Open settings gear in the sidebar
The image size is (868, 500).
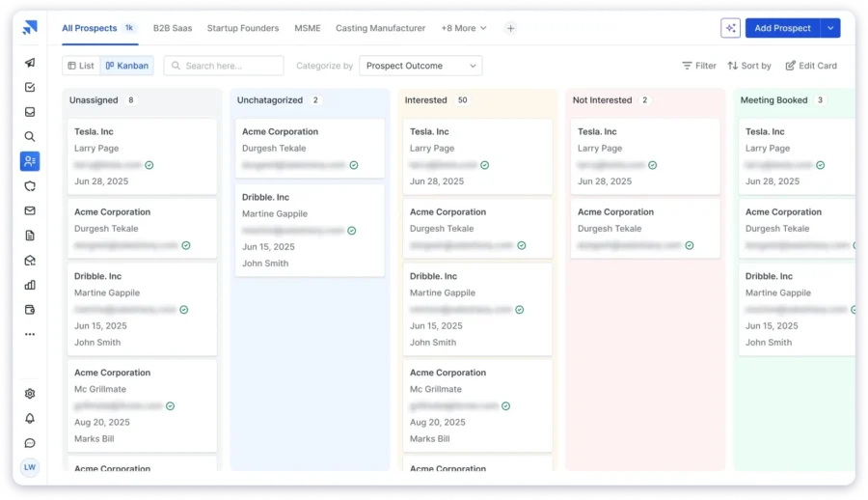pos(30,394)
